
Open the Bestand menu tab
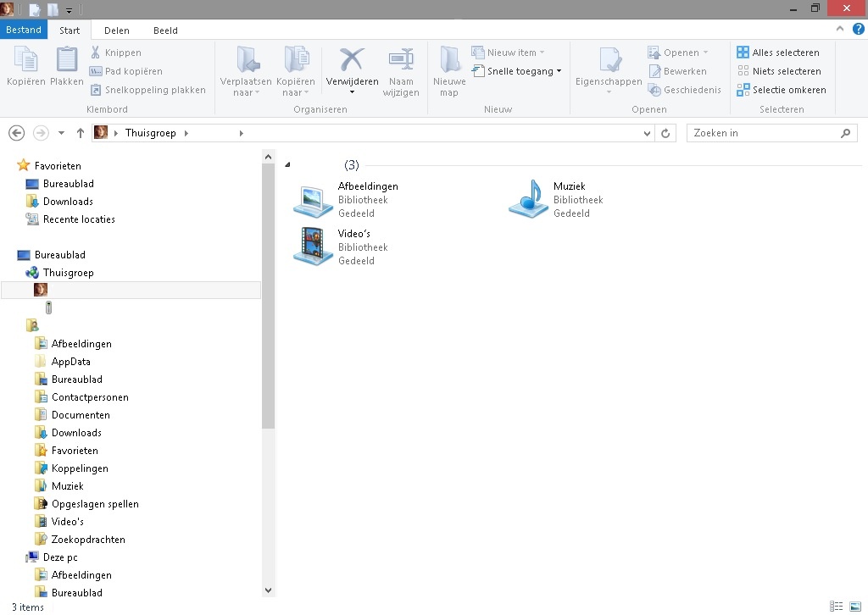[24, 30]
